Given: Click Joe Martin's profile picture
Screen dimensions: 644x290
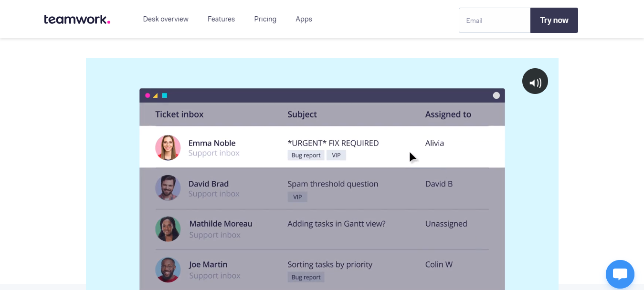Looking at the screenshot, I should pyautogui.click(x=168, y=269).
